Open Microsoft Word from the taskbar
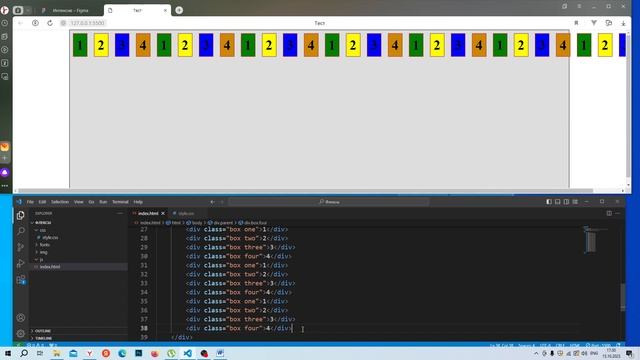 click(x=220, y=353)
